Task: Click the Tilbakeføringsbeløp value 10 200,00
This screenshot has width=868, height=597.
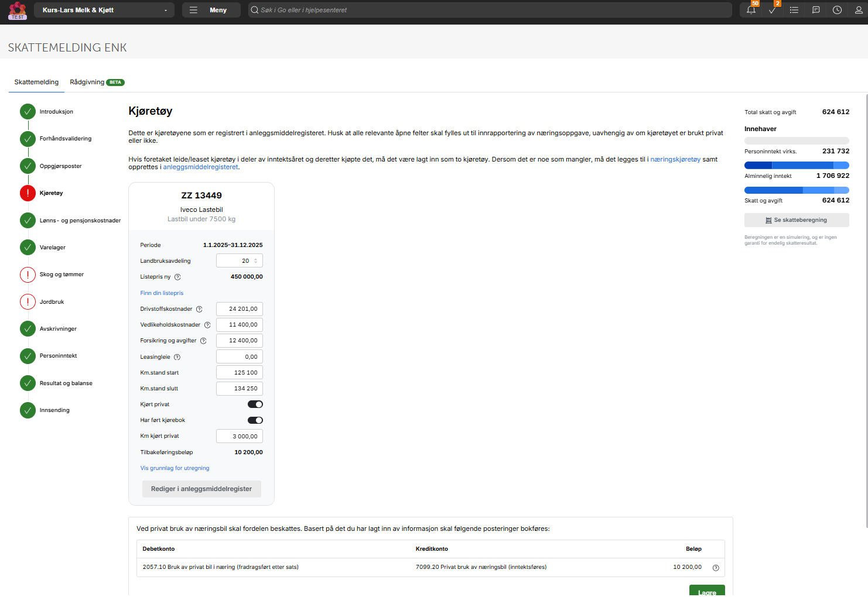Action: [x=248, y=452]
